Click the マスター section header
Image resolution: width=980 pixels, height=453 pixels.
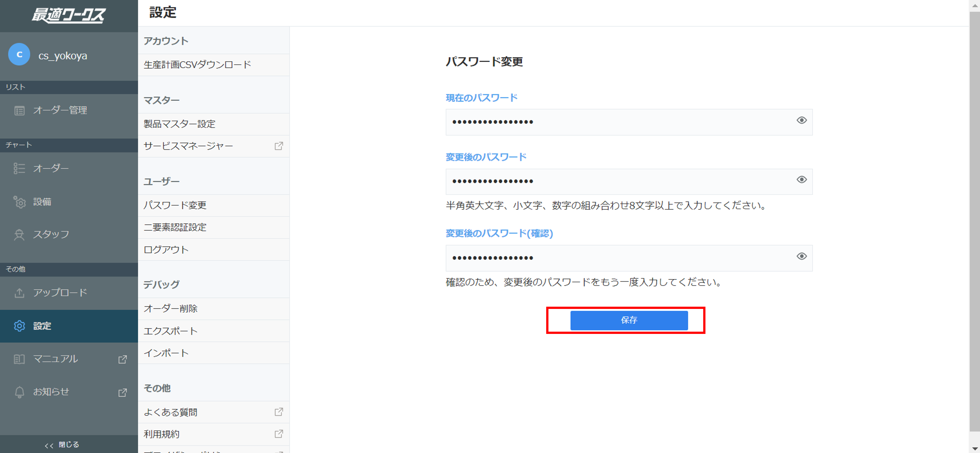(161, 100)
